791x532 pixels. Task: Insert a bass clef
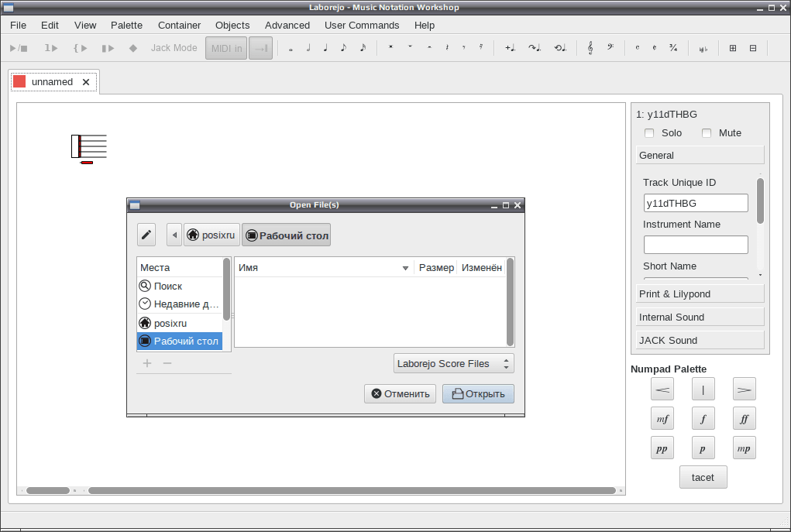click(x=610, y=48)
